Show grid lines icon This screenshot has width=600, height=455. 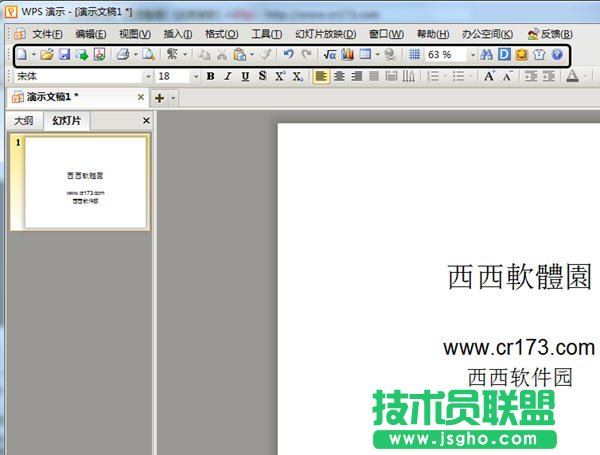[414, 55]
